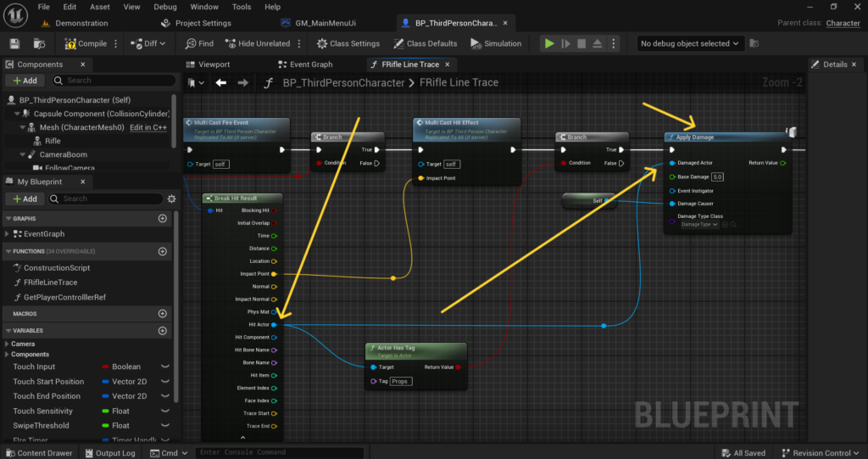Add a new macro with plus icon

click(162, 313)
